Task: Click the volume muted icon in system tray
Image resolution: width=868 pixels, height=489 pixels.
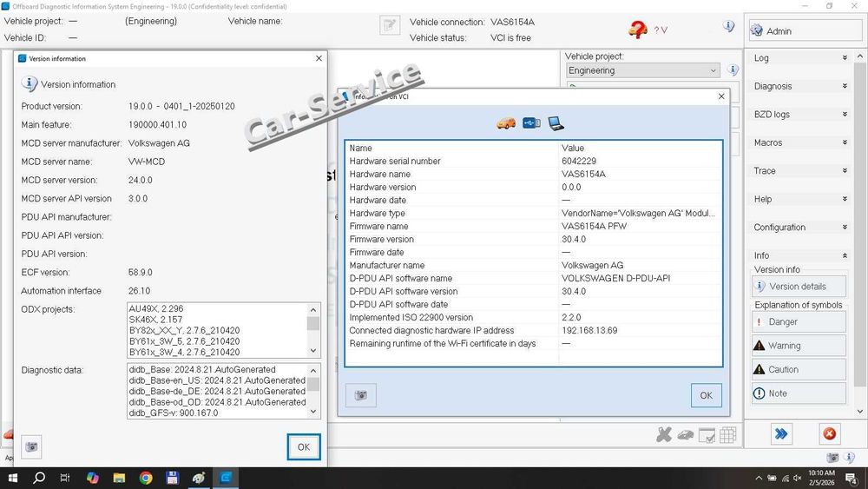Action: click(x=798, y=478)
